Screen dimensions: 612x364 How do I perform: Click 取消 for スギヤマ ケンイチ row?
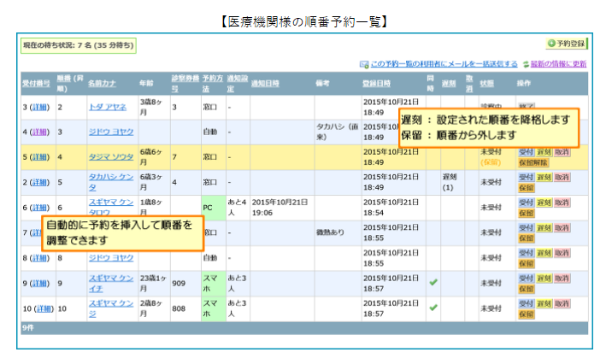tap(562, 279)
